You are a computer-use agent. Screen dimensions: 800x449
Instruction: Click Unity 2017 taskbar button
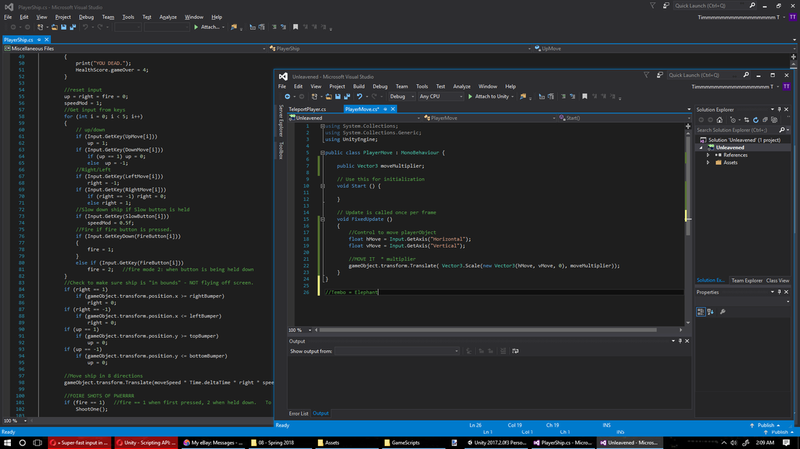(x=494, y=442)
